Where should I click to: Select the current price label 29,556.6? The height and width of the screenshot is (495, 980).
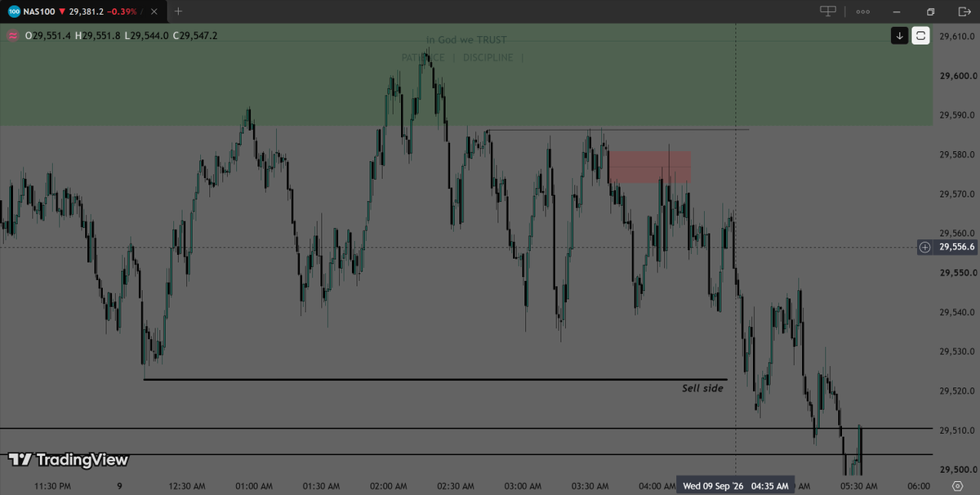(955, 247)
